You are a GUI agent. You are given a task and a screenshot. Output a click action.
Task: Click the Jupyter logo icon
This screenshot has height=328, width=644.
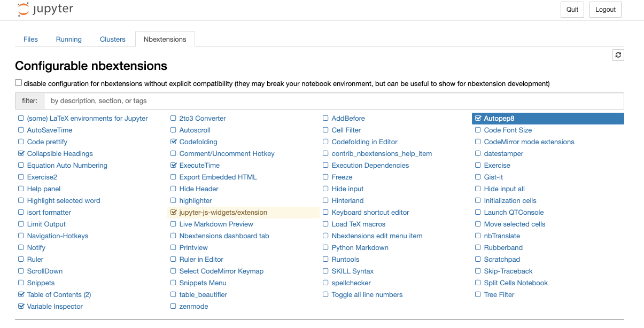tap(24, 10)
